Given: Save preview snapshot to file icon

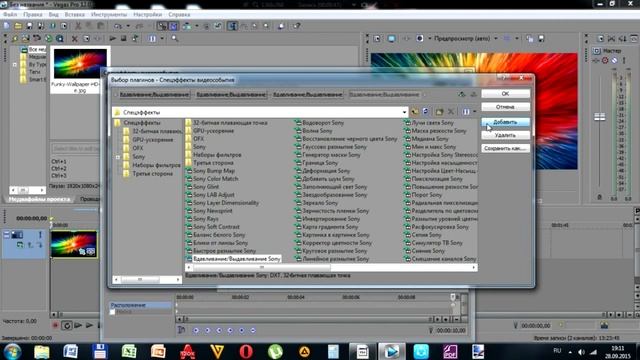Looking at the screenshot, I should tap(541, 39).
